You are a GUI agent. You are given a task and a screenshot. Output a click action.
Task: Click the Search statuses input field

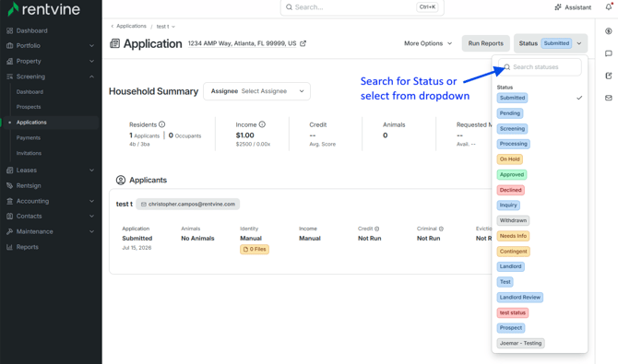pyautogui.click(x=540, y=67)
